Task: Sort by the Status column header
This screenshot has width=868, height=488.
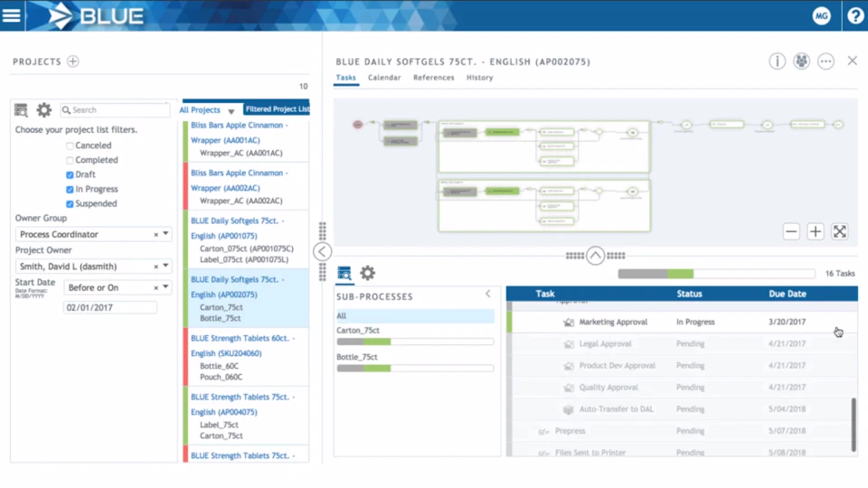Action: [689, 294]
